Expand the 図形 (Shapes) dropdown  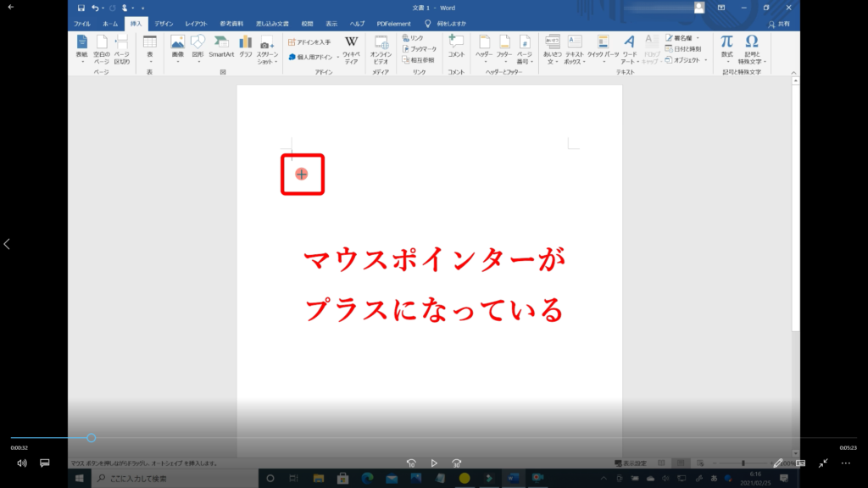[198, 61]
